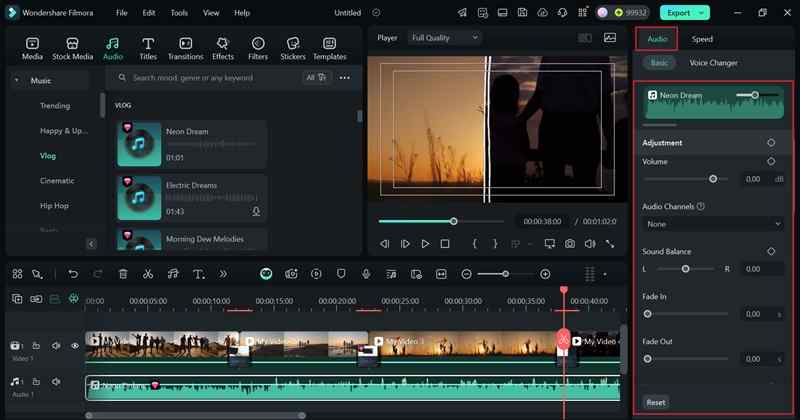Open the Effects tab

(222, 49)
